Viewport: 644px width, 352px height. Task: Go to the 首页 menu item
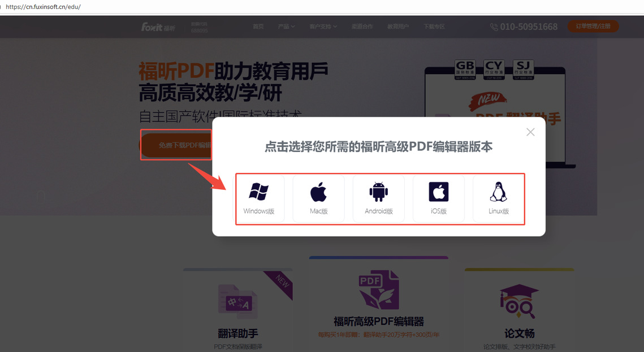[x=258, y=26]
